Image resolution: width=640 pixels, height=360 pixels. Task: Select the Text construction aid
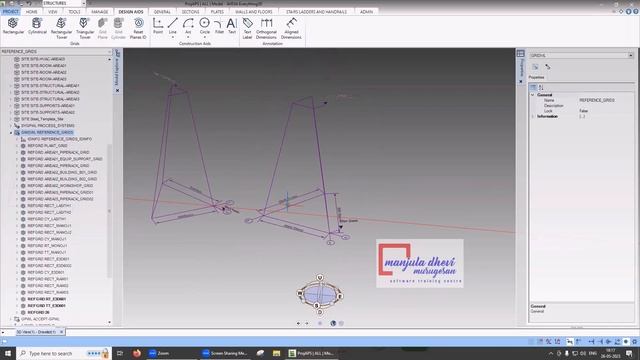(x=231, y=26)
